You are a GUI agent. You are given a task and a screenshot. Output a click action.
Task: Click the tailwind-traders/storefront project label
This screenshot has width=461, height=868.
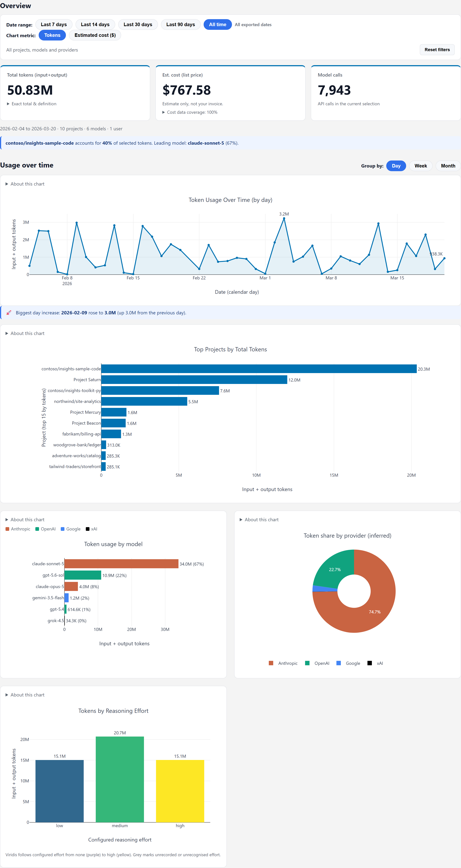(x=75, y=466)
